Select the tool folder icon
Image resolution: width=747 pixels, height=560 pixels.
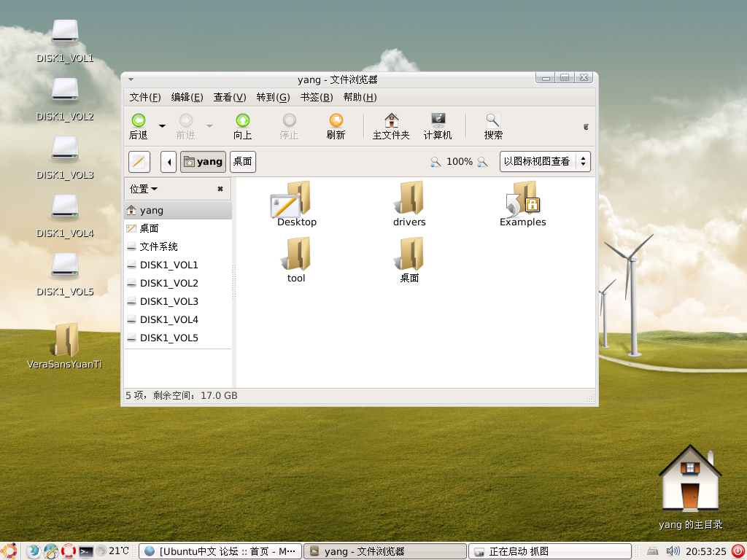pyautogui.click(x=296, y=260)
